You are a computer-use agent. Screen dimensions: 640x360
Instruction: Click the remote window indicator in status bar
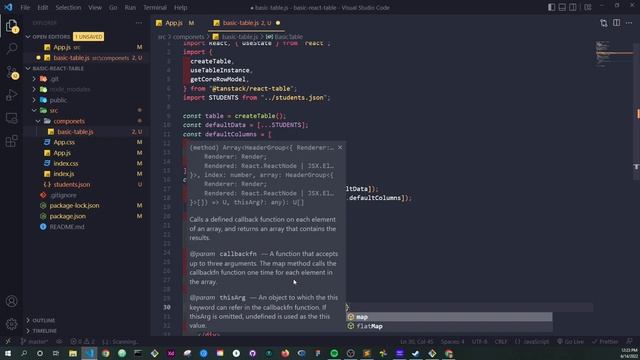8,341
